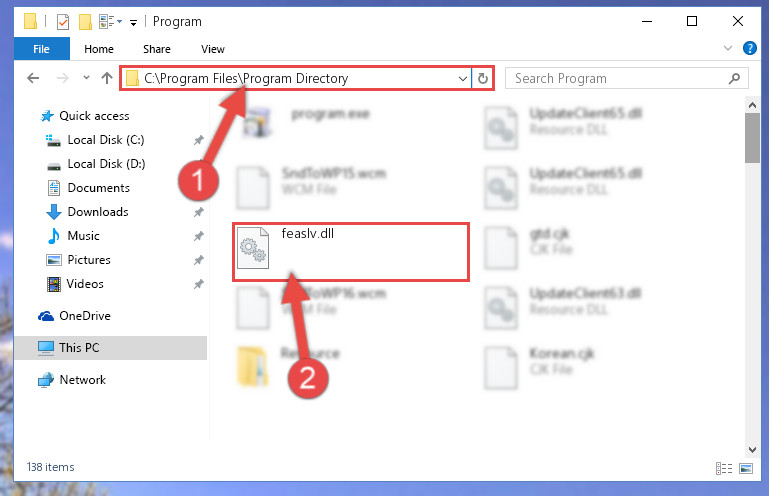The width and height of the screenshot is (769, 496).
Task: Click the New Folder quick access icon
Action: click(85, 22)
